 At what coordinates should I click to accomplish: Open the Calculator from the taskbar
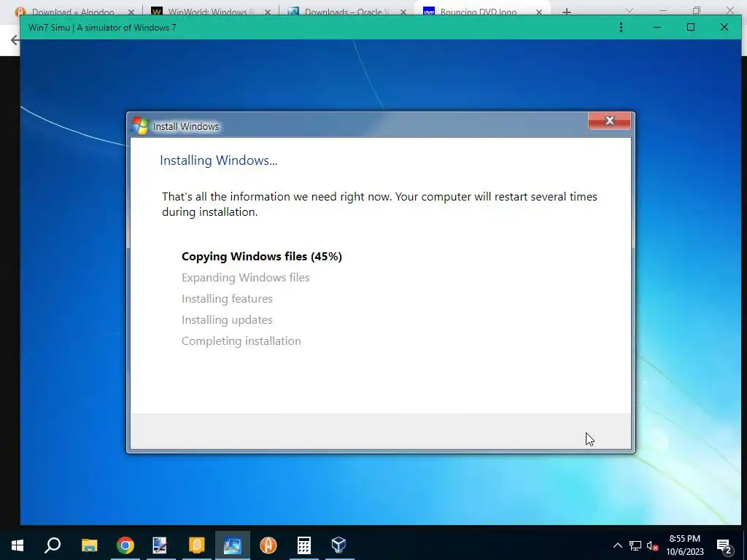[304, 545]
